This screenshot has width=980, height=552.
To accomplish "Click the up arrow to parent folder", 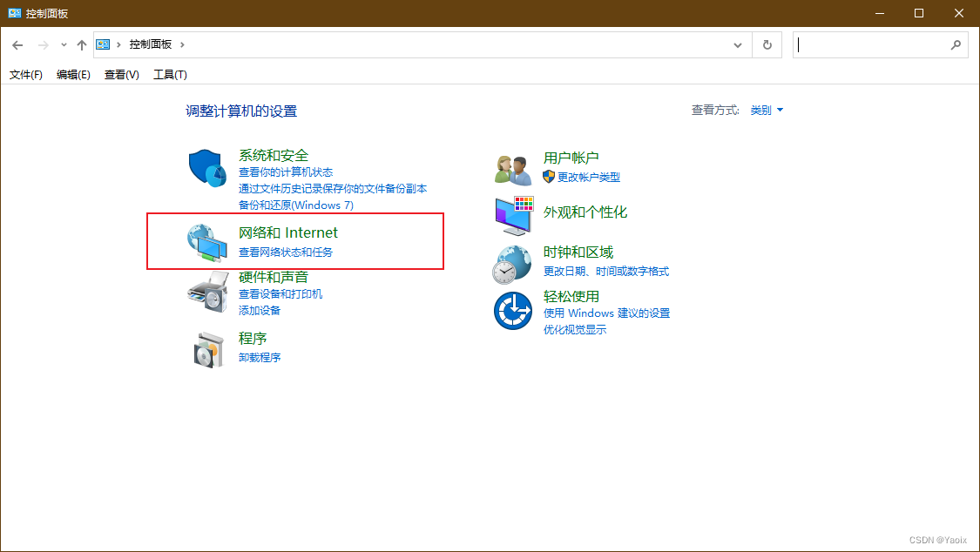I will 81,45.
